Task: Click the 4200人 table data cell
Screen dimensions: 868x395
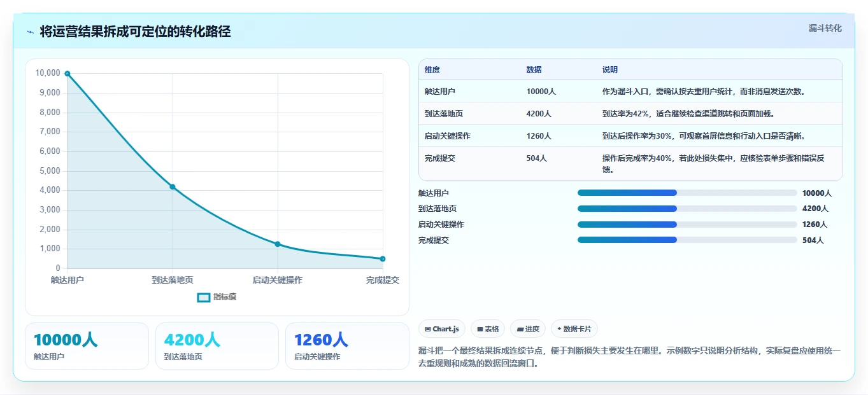Action: click(x=539, y=114)
